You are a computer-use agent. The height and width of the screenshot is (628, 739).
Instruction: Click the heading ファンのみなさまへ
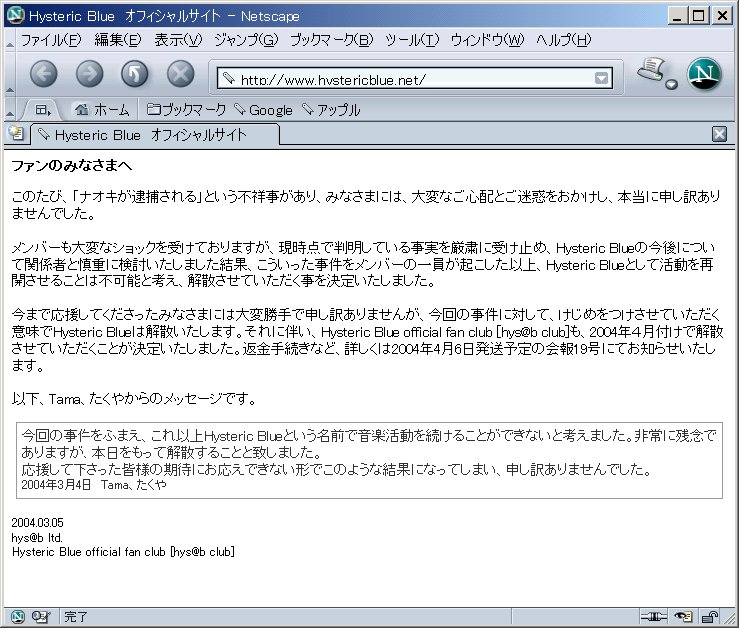(x=72, y=166)
